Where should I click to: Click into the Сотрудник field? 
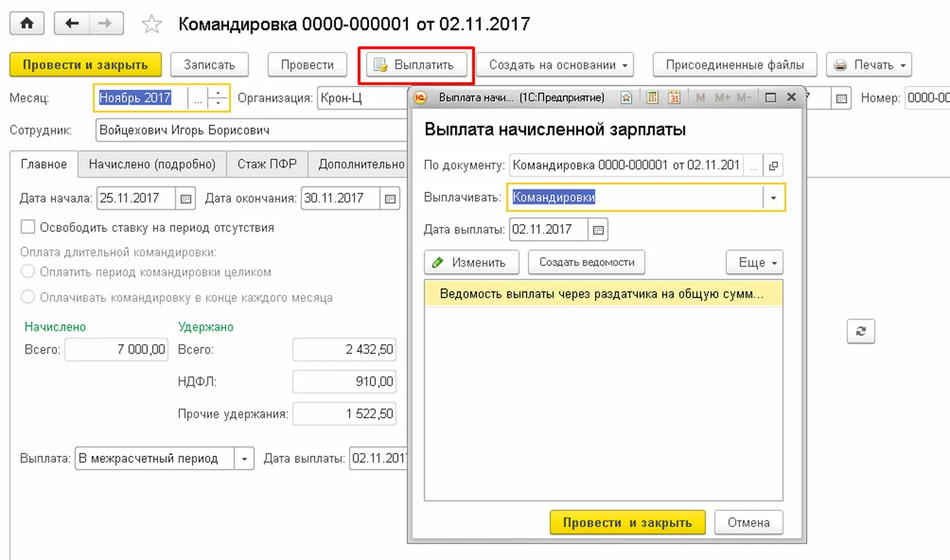[251, 131]
